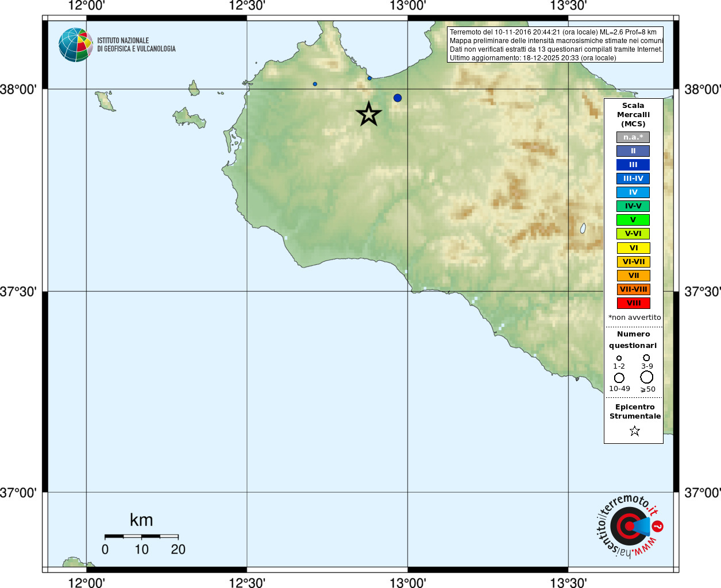Click the 3-9 questionnaires circle in legend
721x588 pixels.
click(646, 358)
